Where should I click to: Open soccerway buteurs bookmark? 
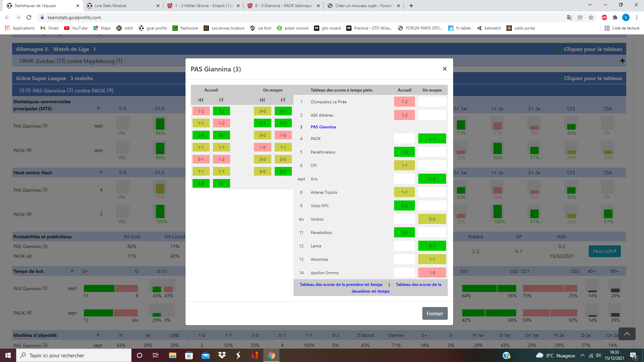[224, 28]
